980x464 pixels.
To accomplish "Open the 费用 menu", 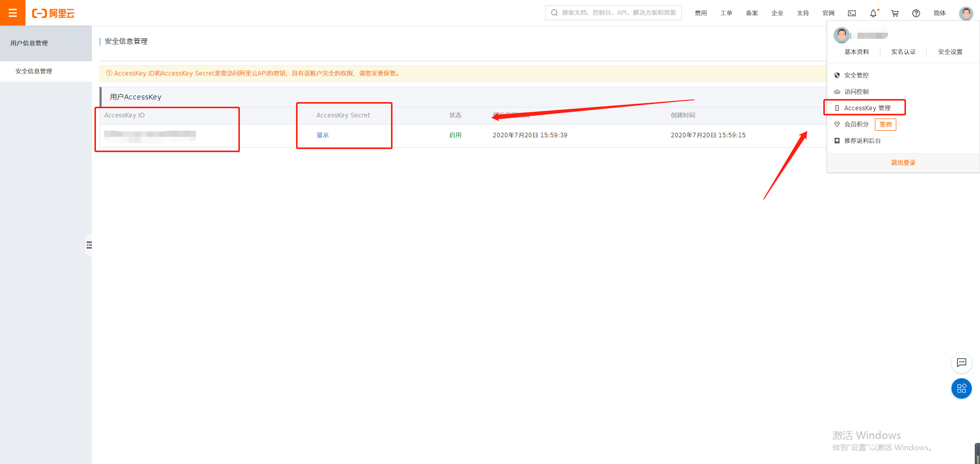I will (x=701, y=13).
